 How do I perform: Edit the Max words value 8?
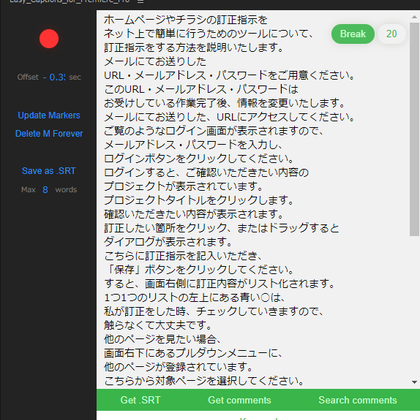coord(45,190)
